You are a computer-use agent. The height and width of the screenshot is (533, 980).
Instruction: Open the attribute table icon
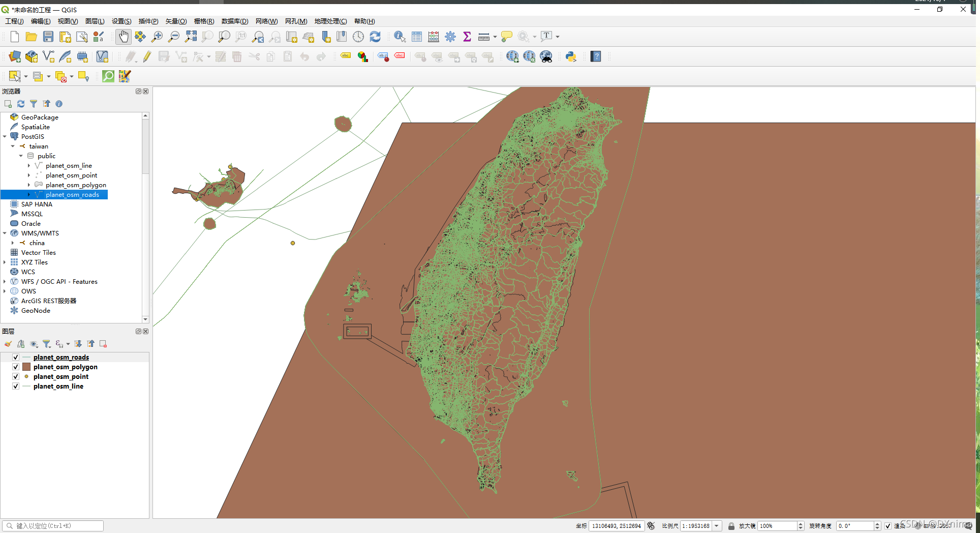click(x=417, y=37)
